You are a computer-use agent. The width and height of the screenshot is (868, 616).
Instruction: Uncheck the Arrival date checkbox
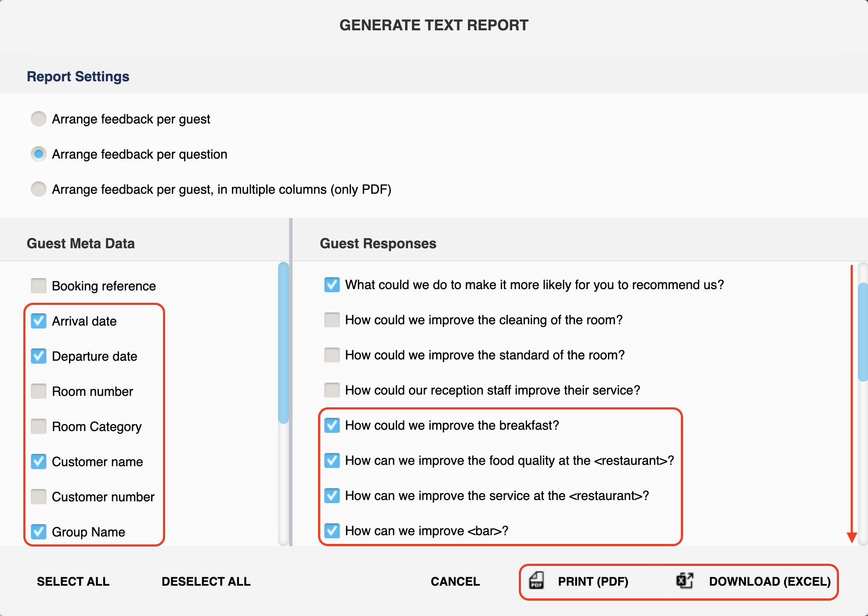click(39, 321)
